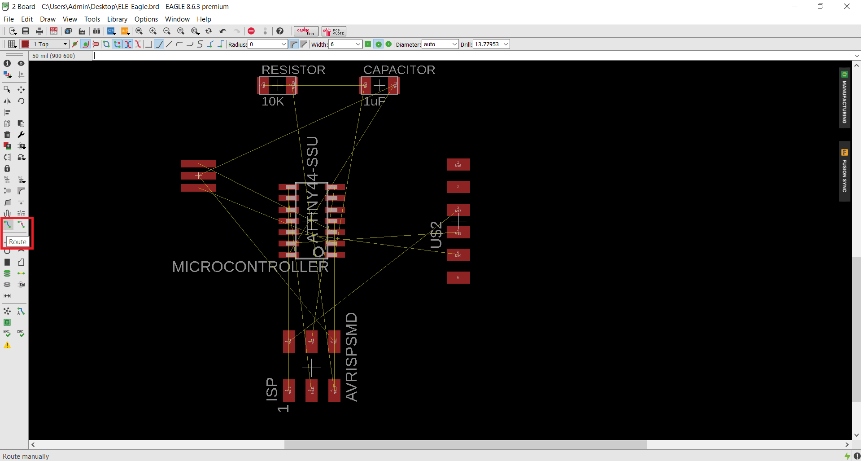Select the Group selection tool
The width and height of the screenshot is (868, 461).
click(x=7, y=90)
